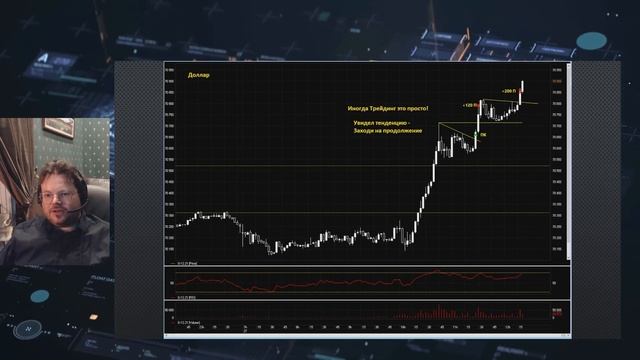Click the horizontal scrollbar below the chart
Viewport: 640px width, 360px height.
367,336
